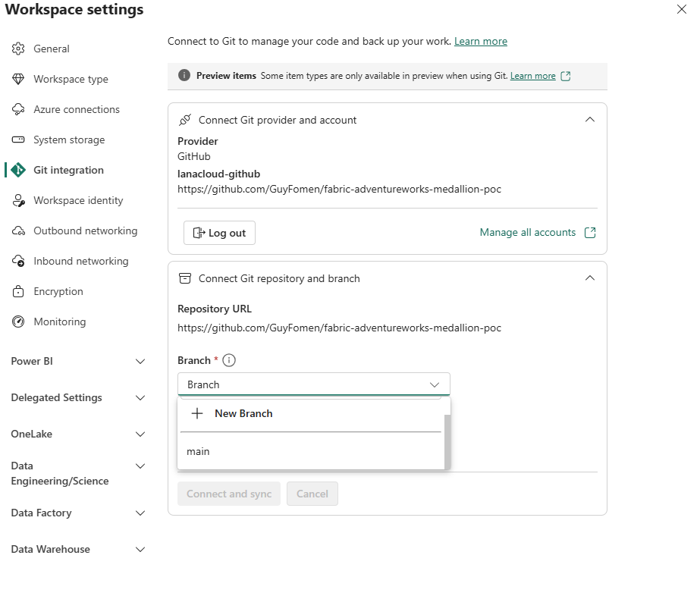Click the System storage drive icon
The image size is (700, 596).
(x=18, y=140)
